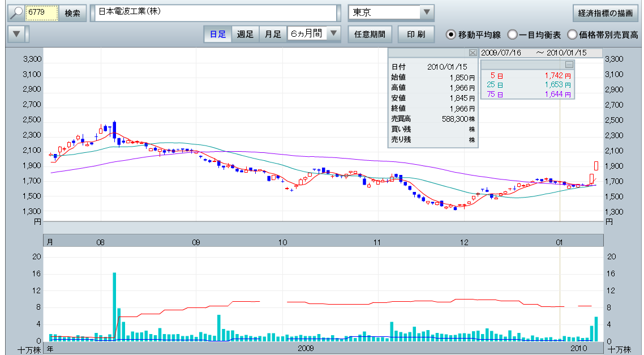Select the 価格帯別売買高 radio button
Image resolution: width=644 pixels, height=355 pixels.
(572, 35)
